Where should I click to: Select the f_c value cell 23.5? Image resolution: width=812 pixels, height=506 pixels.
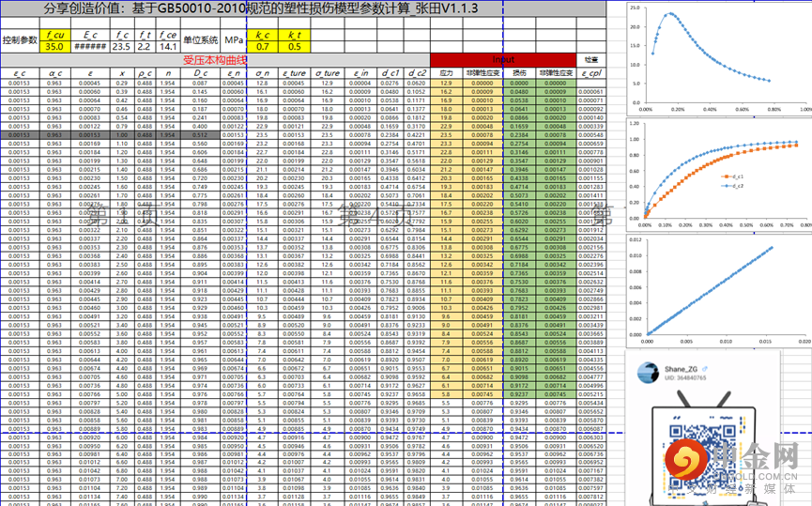coord(121,46)
